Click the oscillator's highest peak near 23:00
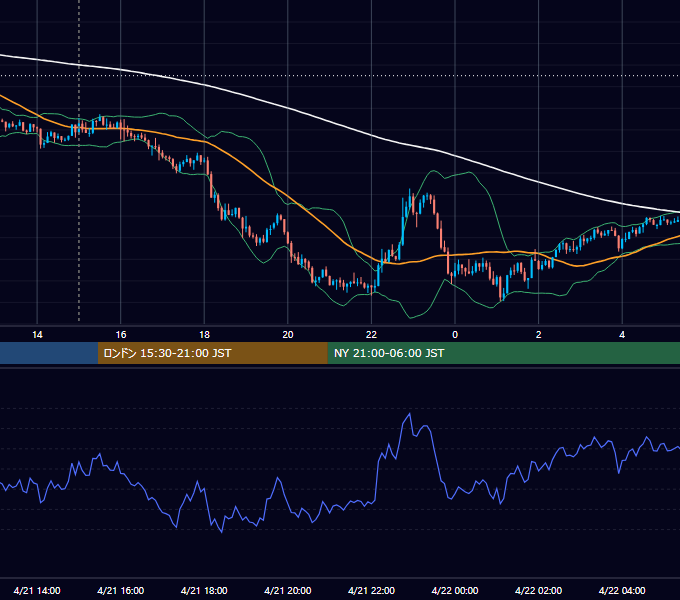Viewport: 680px width, 600px height. point(409,414)
